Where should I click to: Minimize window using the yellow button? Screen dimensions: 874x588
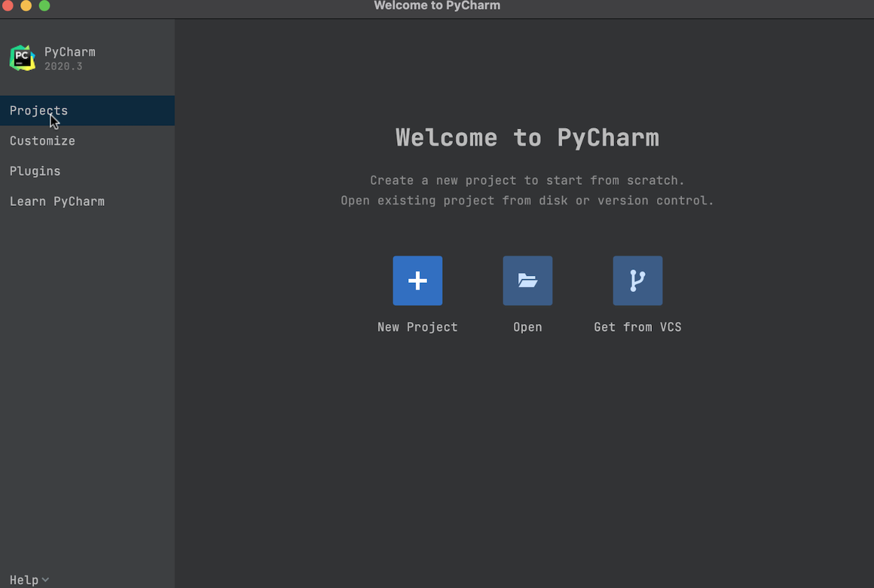coord(26,6)
